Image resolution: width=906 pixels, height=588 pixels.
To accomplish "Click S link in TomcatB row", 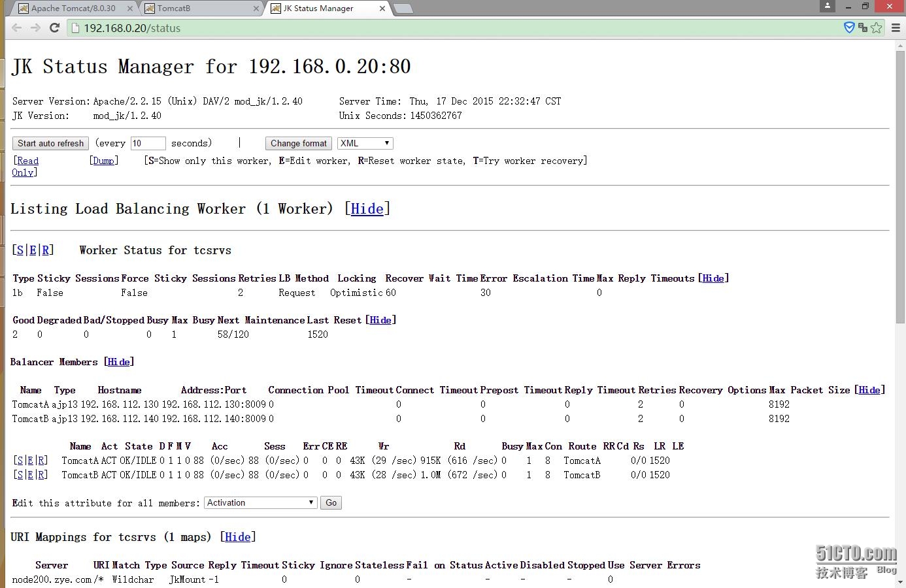I will pyautogui.click(x=20, y=475).
